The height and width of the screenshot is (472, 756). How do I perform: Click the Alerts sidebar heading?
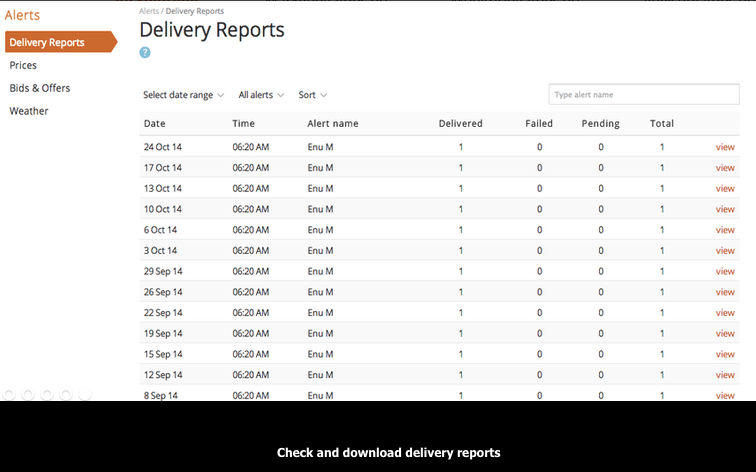coord(22,15)
